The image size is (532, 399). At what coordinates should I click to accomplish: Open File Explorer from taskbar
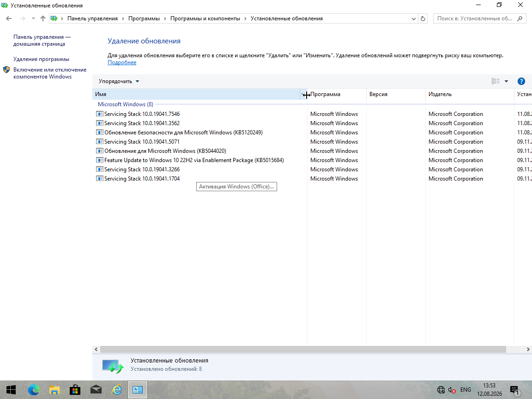click(54, 390)
